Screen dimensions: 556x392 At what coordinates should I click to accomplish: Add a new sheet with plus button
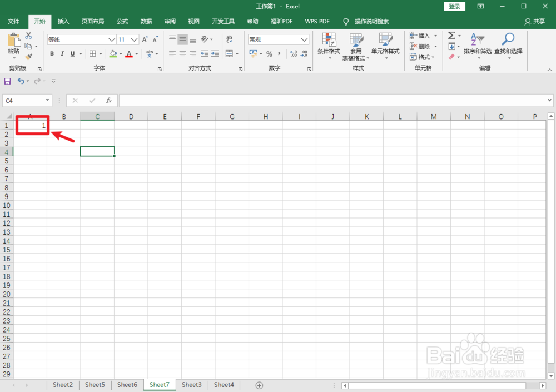tap(259, 385)
